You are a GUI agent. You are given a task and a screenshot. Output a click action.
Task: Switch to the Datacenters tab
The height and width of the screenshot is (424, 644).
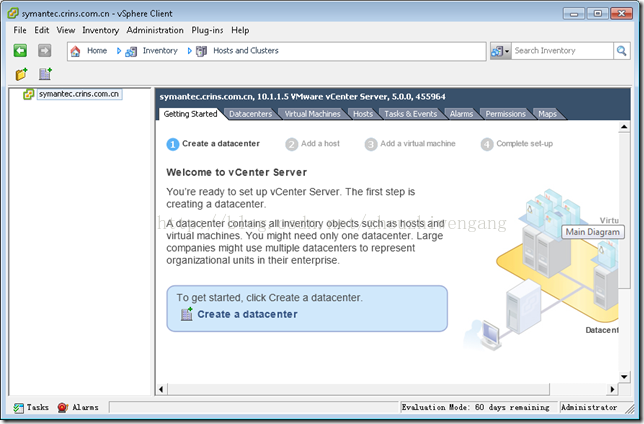pos(251,114)
